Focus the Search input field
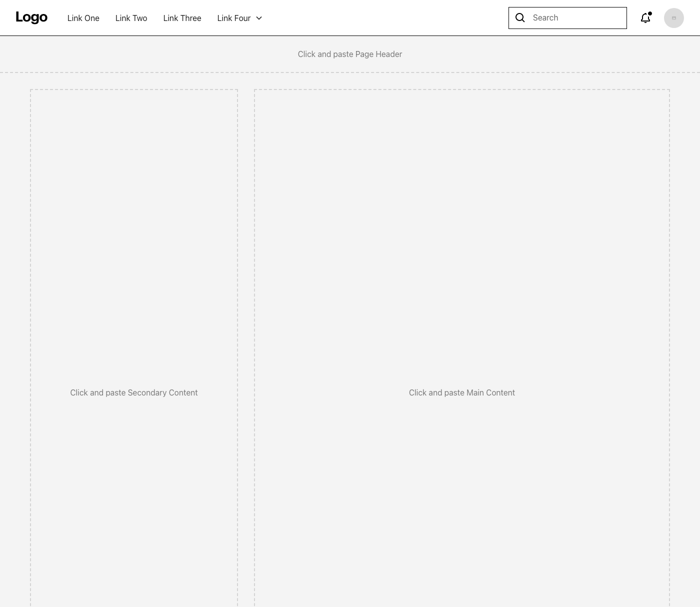The image size is (700, 607). (x=567, y=18)
